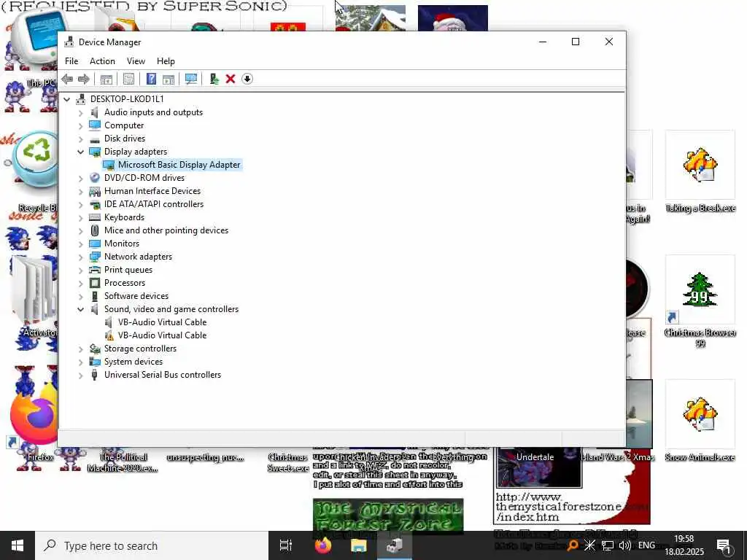
Task: Click the Type here to search box
Action: 152,545
